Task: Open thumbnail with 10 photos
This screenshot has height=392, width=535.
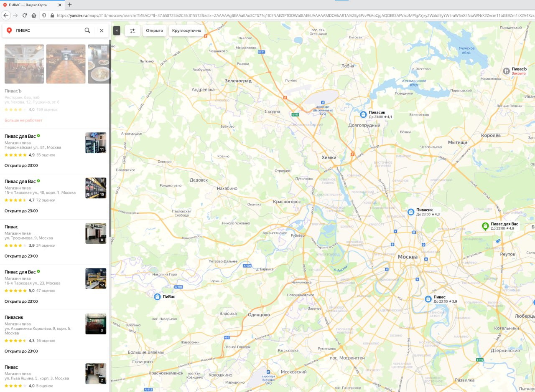Action: coord(96,188)
